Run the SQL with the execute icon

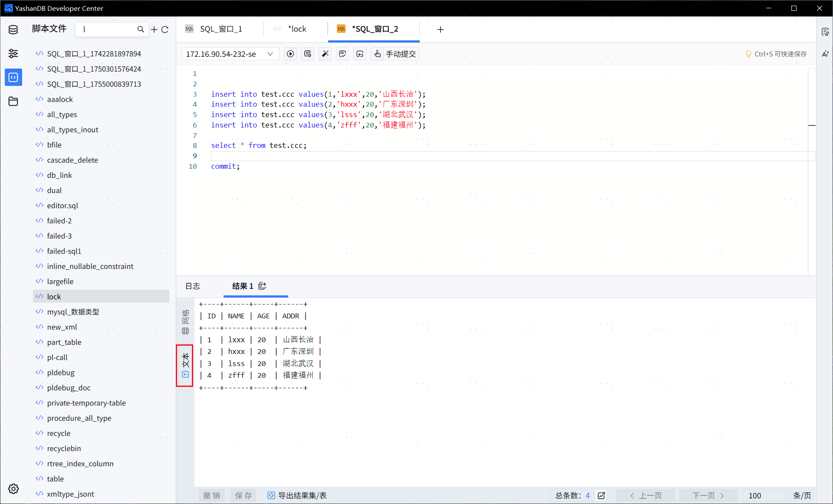click(x=290, y=54)
